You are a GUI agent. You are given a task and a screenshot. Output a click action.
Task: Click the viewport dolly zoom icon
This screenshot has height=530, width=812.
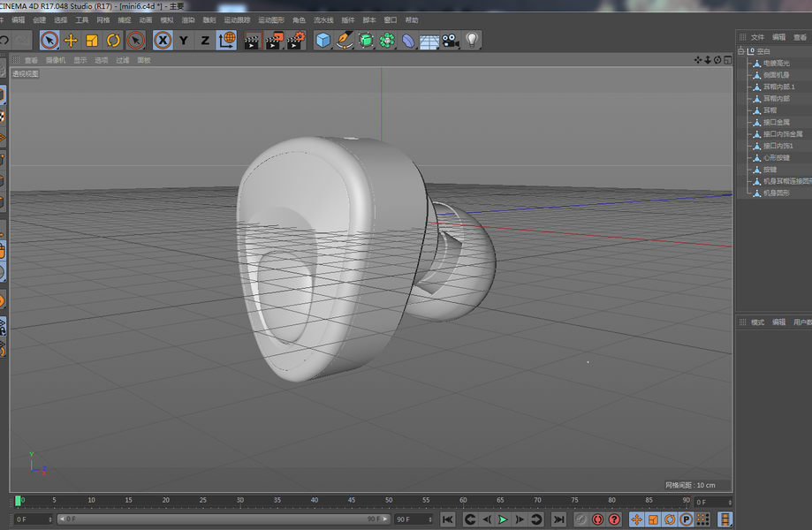click(x=708, y=60)
